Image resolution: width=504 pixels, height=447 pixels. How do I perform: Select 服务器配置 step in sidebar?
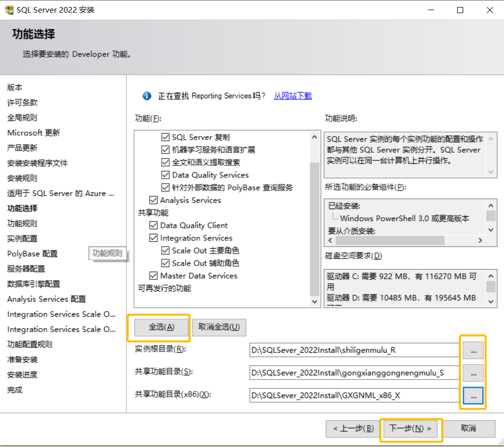pos(26,269)
